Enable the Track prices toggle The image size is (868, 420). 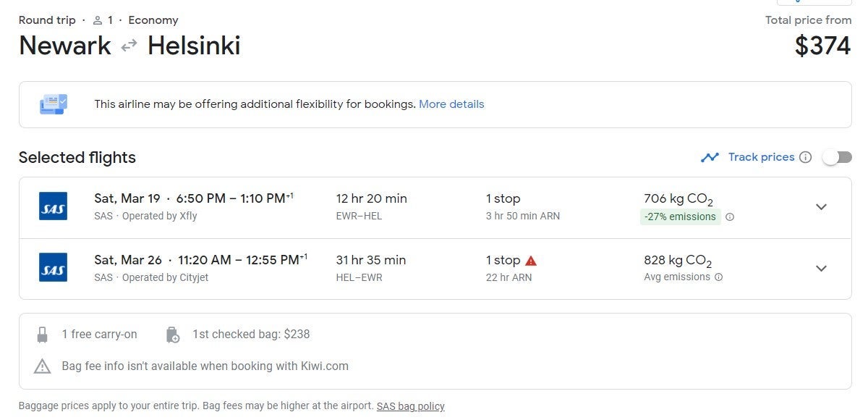point(837,157)
